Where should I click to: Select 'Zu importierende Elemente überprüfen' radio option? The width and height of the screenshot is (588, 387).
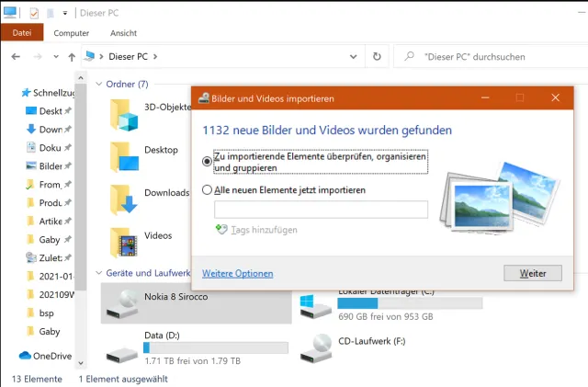coord(207,162)
